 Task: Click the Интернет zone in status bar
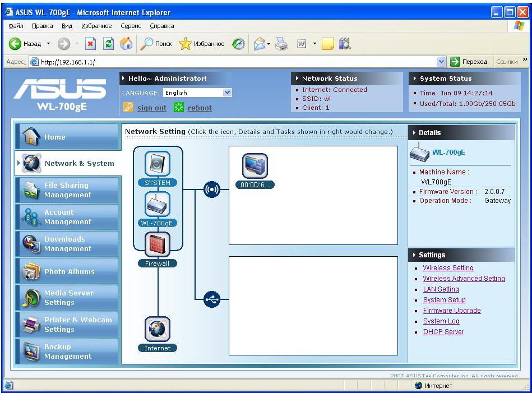[433, 386]
